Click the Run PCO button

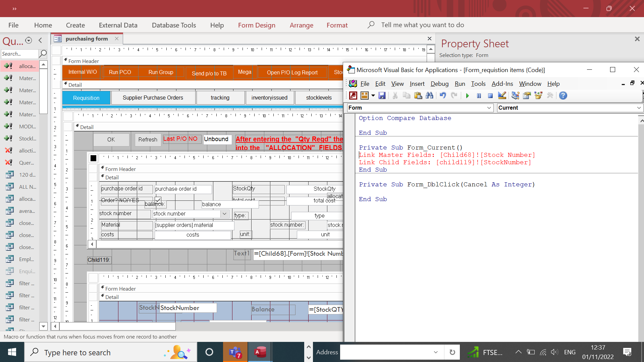point(120,72)
